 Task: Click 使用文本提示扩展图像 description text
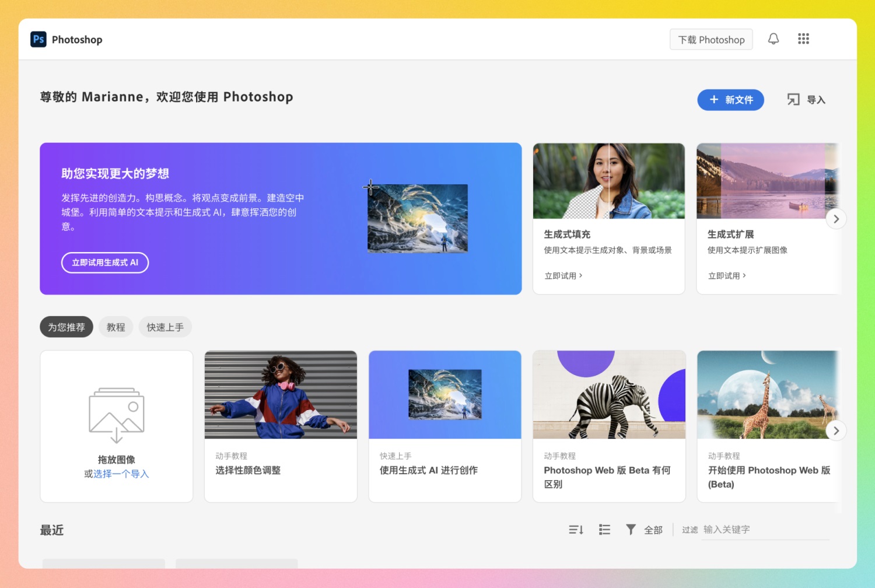click(747, 250)
